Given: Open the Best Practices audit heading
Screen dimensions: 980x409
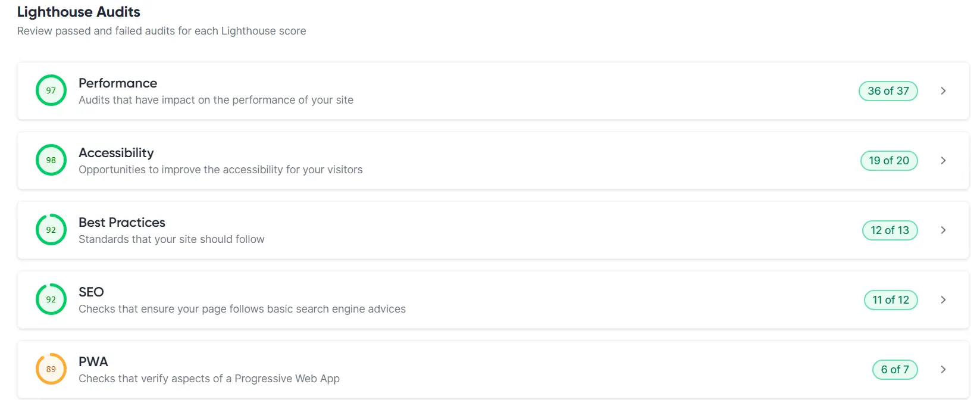Looking at the screenshot, I should tap(122, 223).
